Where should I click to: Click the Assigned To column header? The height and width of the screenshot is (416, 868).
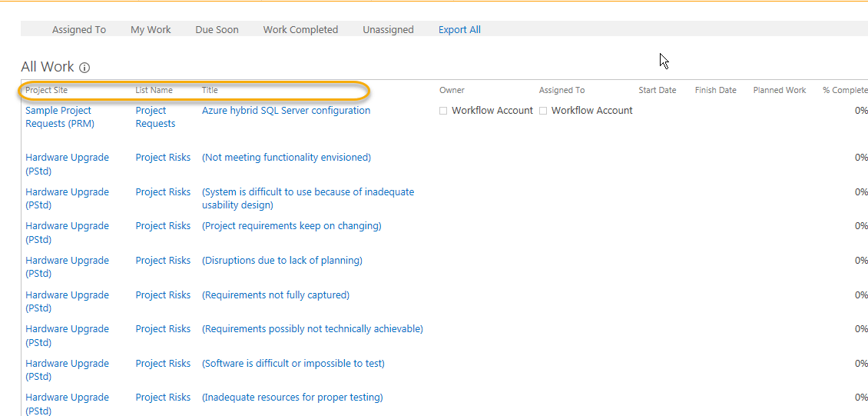562,90
